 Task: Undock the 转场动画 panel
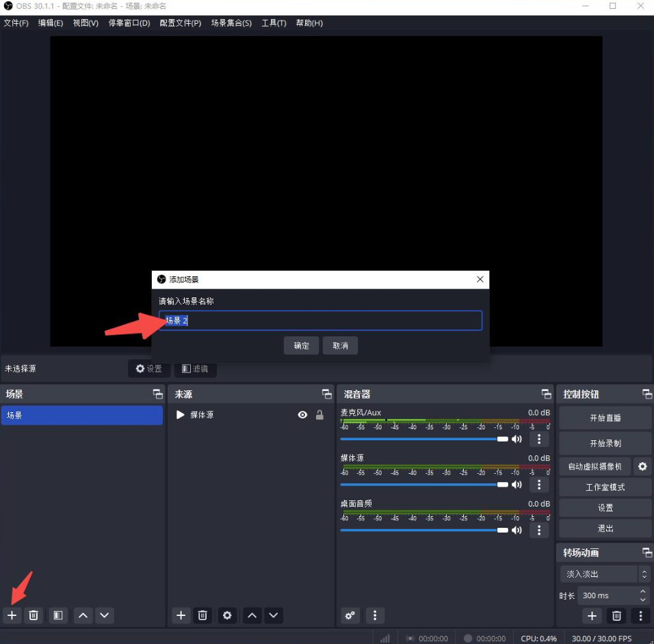tap(647, 552)
